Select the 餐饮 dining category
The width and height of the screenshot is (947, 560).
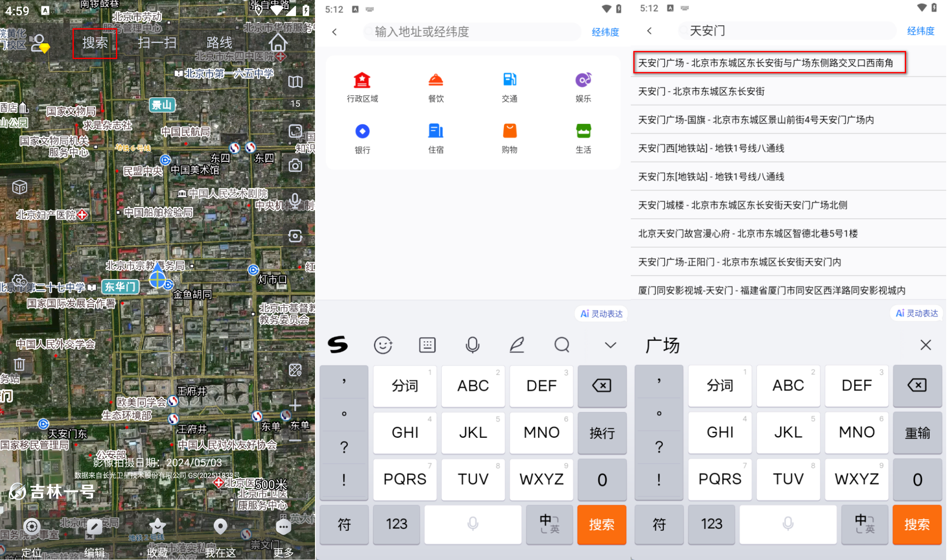pyautogui.click(x=436, y=87)
